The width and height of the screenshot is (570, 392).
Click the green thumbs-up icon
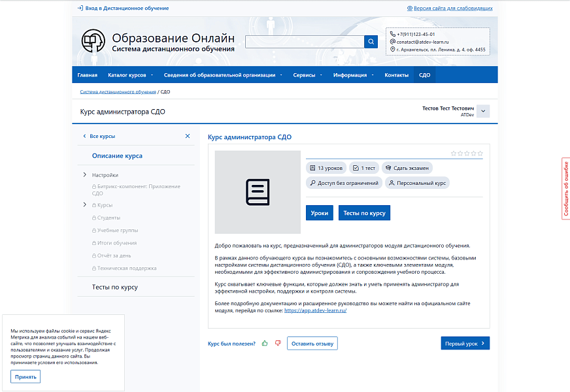265,343
